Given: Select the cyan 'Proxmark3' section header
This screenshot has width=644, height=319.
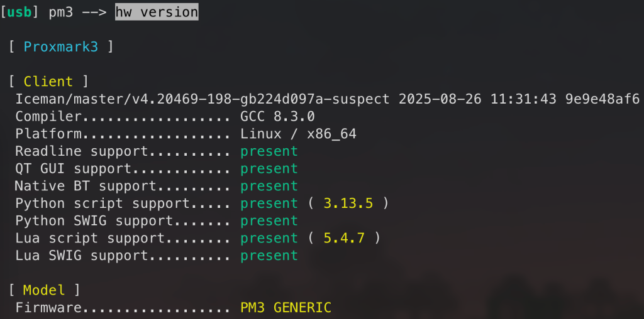Looking at the screenshot, I should (x=61, y=46).
